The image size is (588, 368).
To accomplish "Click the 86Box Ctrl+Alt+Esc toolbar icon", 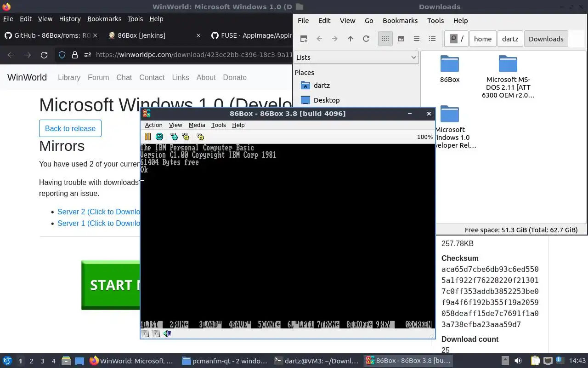I will 186,137.
